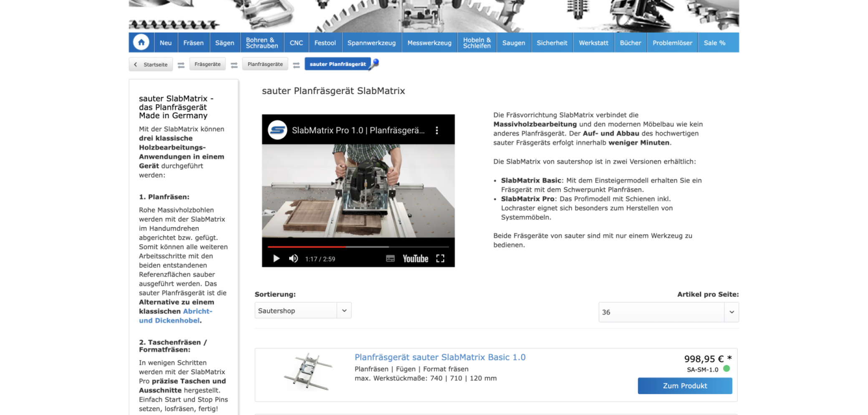The width and height of the screenshot is (868, 415).
Task: Click the Planfräsgeräte breadcrumb
Action: pos(265,64)
